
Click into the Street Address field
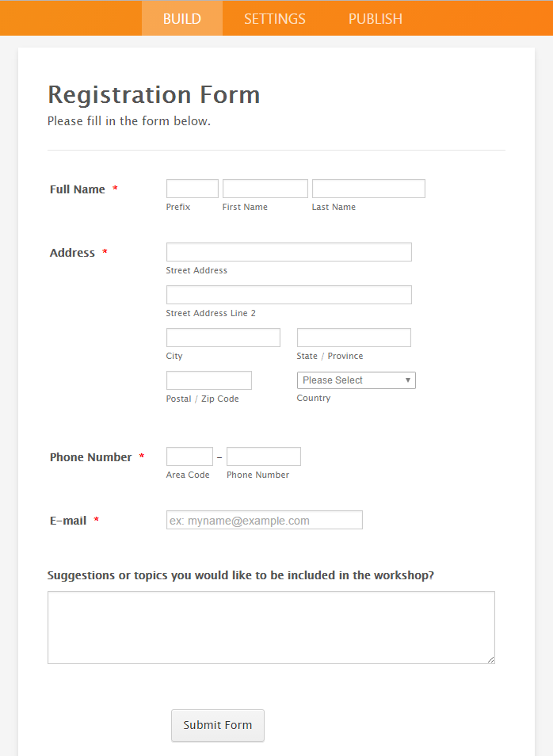coord(288,252)
